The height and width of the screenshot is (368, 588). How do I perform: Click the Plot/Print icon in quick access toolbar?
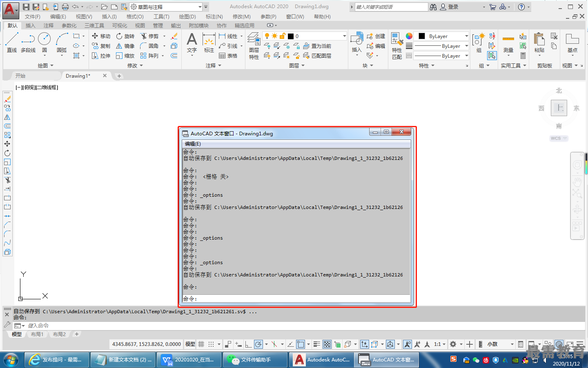tap(65, 7)
